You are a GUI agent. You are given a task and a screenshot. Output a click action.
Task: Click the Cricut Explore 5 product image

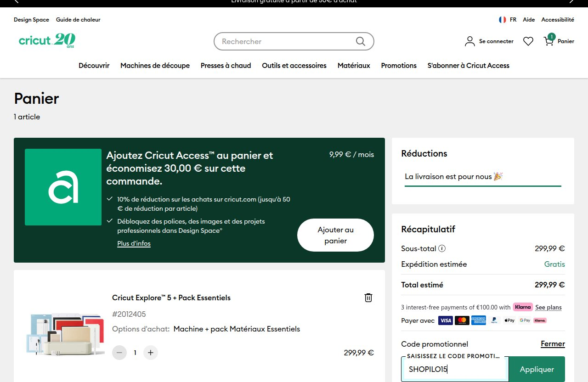[x=65, y=335]
